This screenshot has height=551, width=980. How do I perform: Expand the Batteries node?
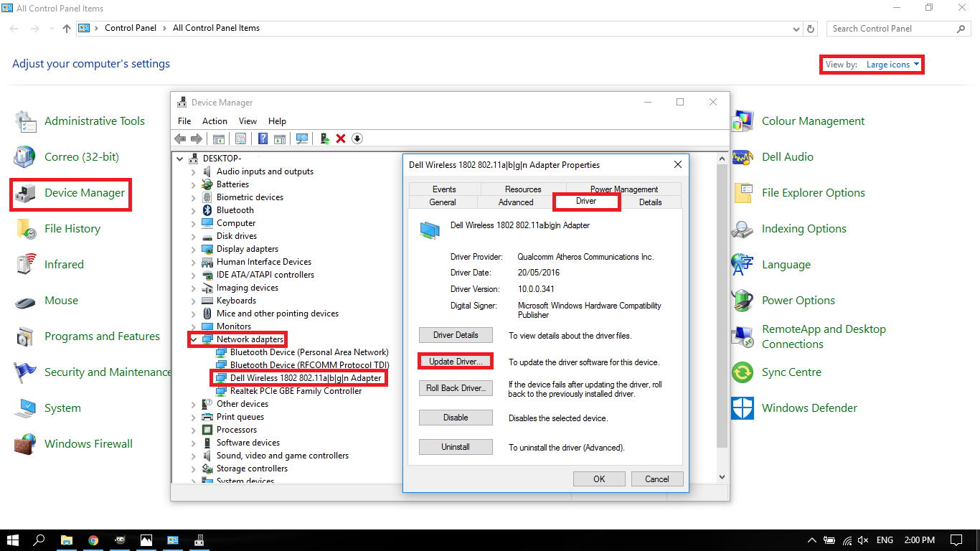193,184
